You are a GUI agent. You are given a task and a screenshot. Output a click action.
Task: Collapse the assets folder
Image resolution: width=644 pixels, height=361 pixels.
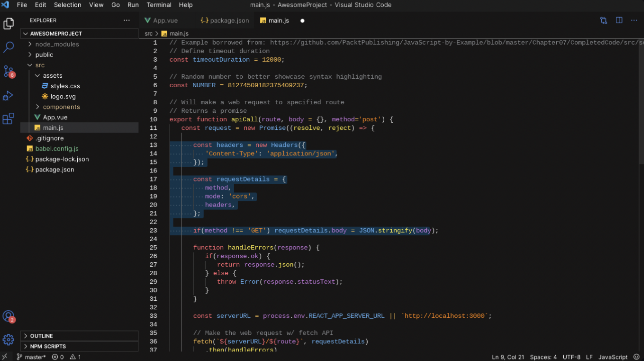tap(79, 76)
